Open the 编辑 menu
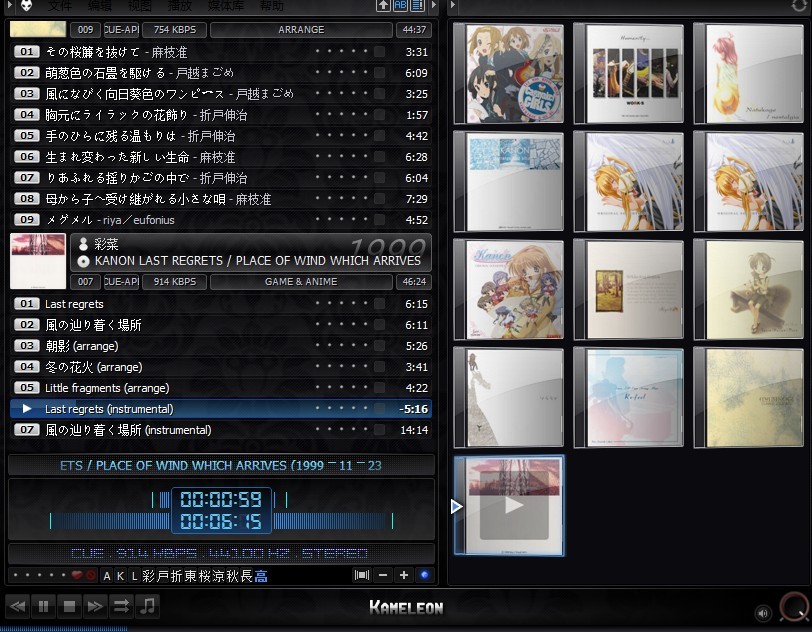812x632 pixels. [99, 6]
